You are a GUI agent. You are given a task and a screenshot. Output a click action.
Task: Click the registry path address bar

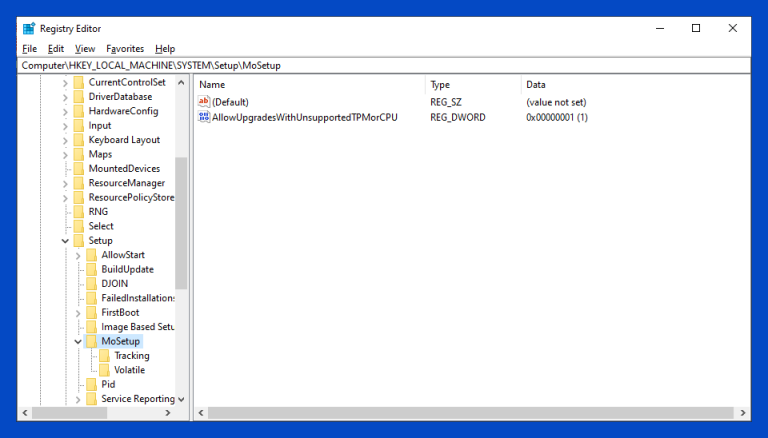click(384, 65)
